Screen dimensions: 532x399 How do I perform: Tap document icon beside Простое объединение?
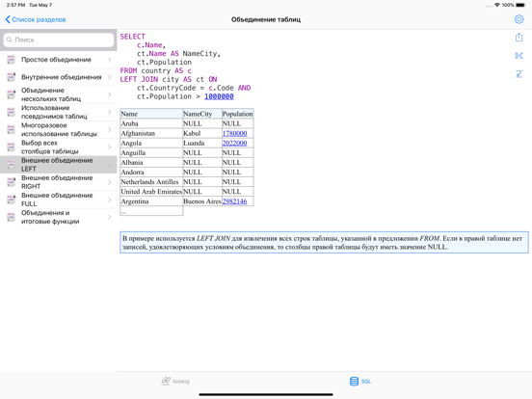12,60
